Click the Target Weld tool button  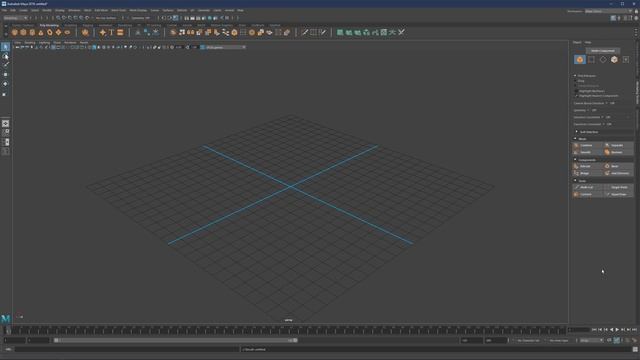tap(618, 187)
